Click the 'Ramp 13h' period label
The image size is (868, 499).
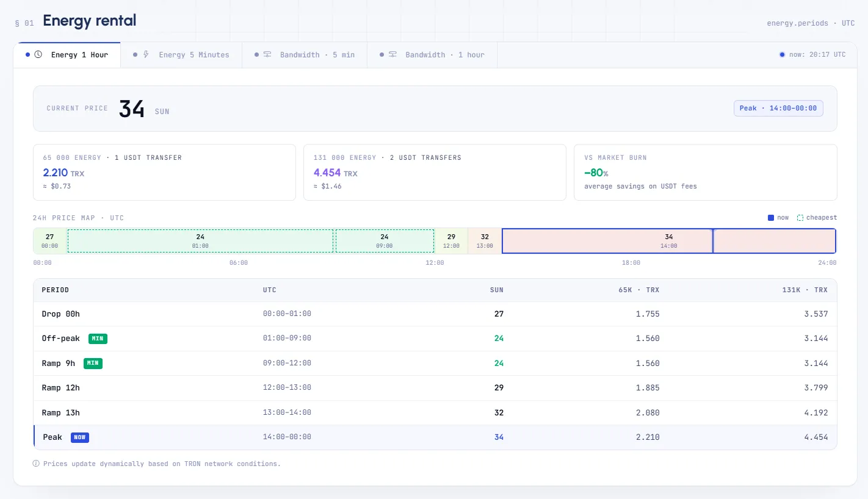(x=60, y=413)
